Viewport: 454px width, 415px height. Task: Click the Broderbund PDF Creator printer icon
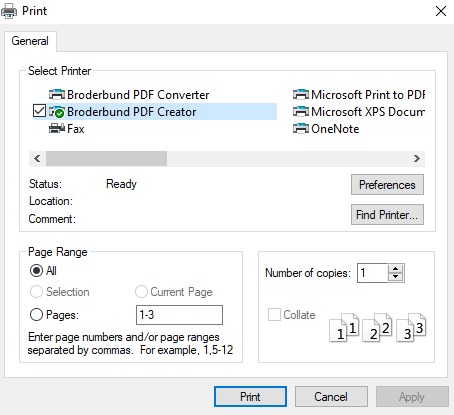57,112
